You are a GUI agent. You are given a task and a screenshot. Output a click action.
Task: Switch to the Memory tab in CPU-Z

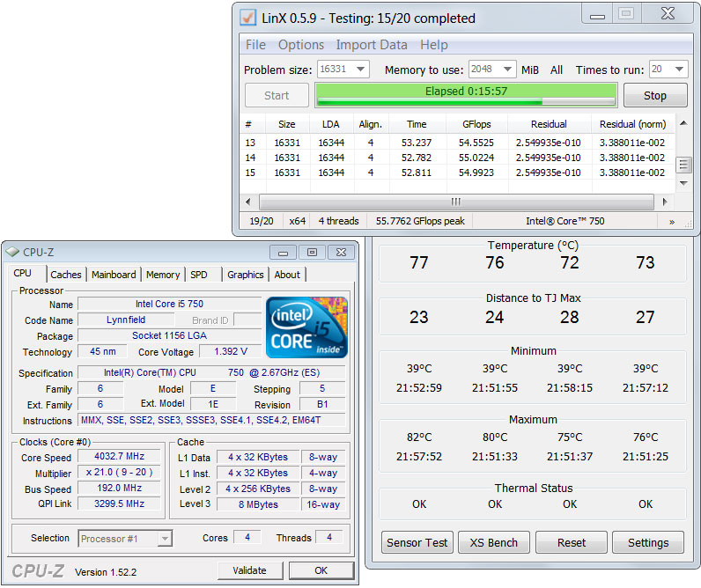coord(163,275)
